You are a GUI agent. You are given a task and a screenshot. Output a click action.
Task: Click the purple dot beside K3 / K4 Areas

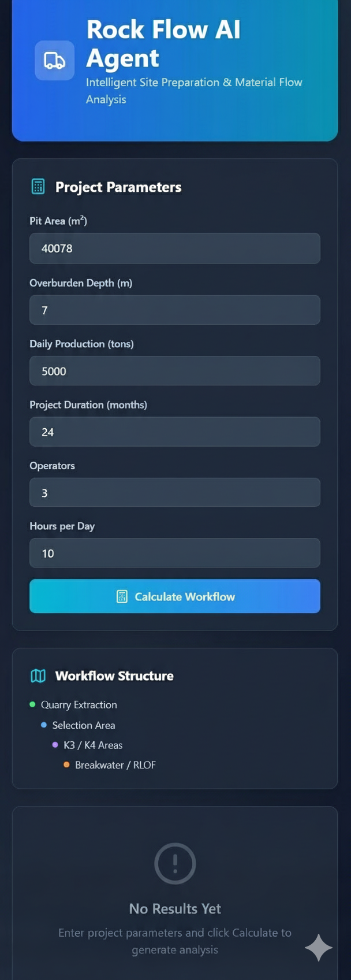[x=55, y=745]
